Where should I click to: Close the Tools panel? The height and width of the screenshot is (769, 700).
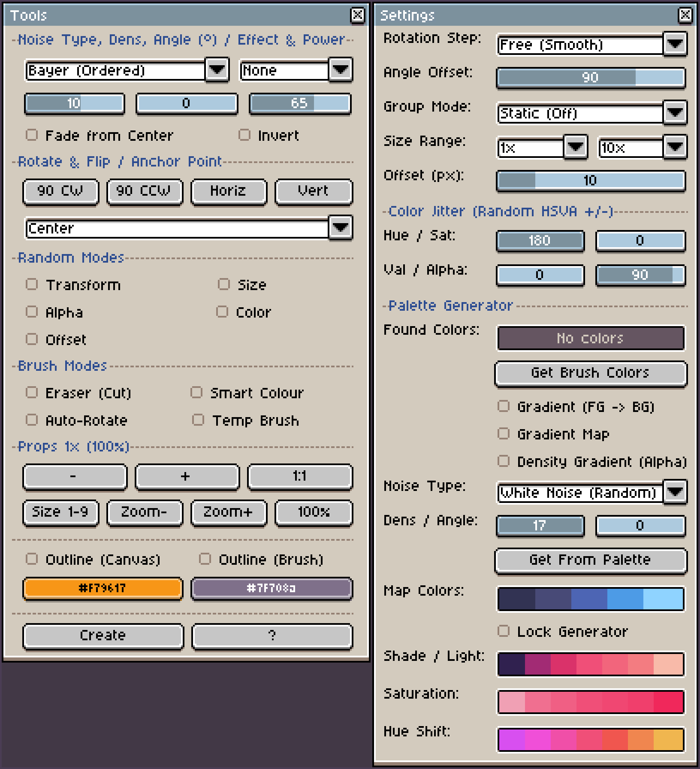(357, 15)
